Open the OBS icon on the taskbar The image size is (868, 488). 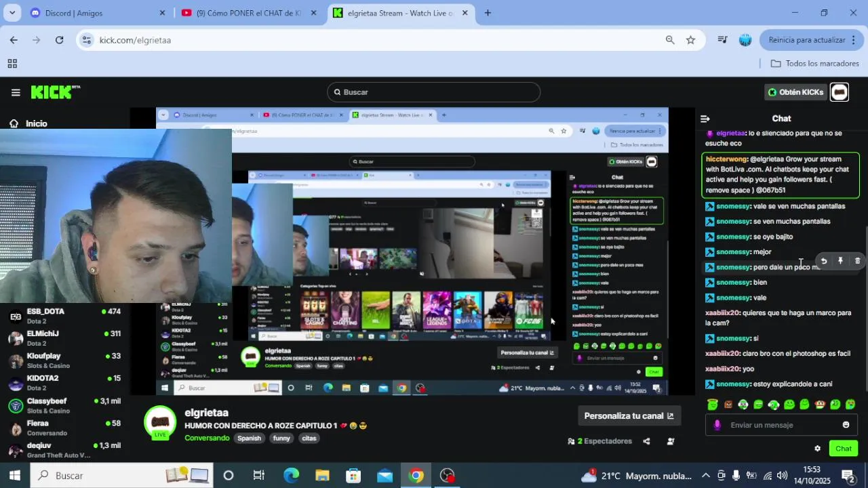(x=448, y=475)
